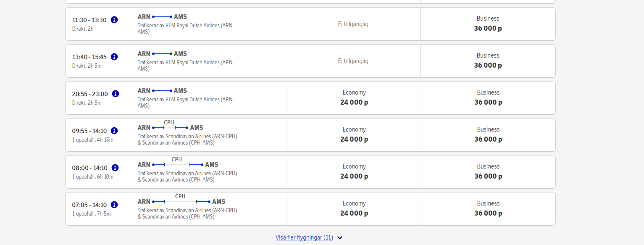Click info icon for 11:30 - 13:30 flight
The image size is (644, 245).
(x=114, y=20)
